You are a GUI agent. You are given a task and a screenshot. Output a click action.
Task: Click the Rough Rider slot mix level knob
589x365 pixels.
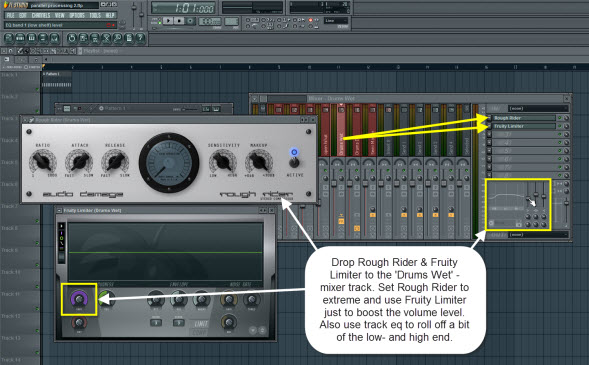(566, 118)
